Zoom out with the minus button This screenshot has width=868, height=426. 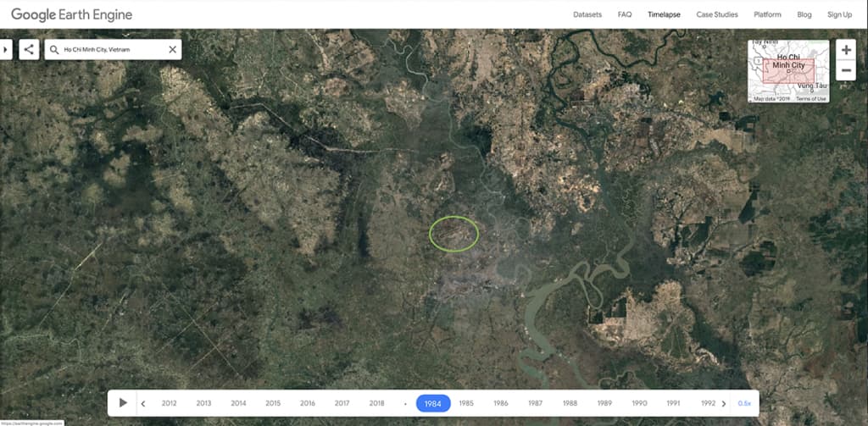[x=846, y=70]
